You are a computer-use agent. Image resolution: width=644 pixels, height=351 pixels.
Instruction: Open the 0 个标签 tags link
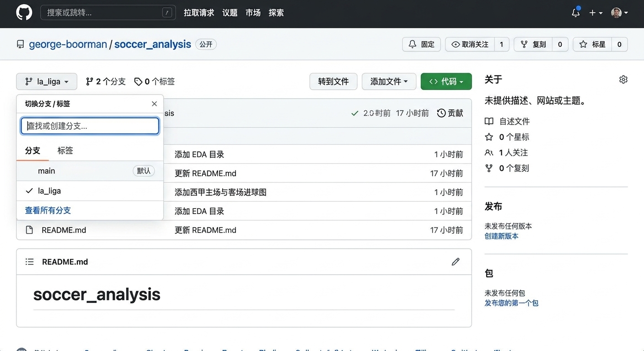pos(155,81)
